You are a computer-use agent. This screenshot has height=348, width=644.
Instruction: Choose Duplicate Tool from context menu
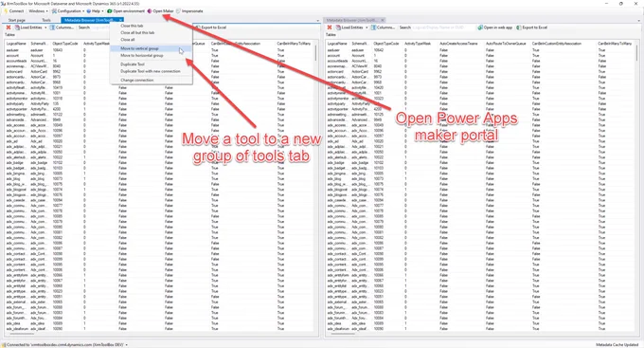pyautogui.click(x=152, y=64)
